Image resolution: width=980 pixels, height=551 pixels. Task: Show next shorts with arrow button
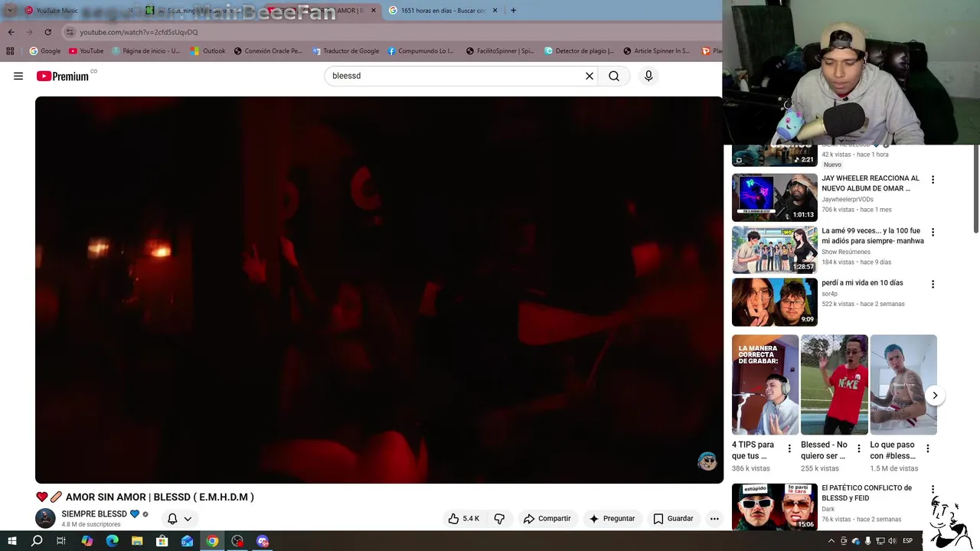[935, 396]
